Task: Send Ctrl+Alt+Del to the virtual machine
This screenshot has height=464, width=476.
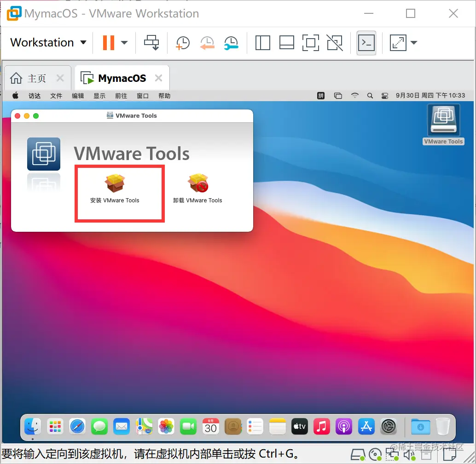Action: tap(151, 42)
